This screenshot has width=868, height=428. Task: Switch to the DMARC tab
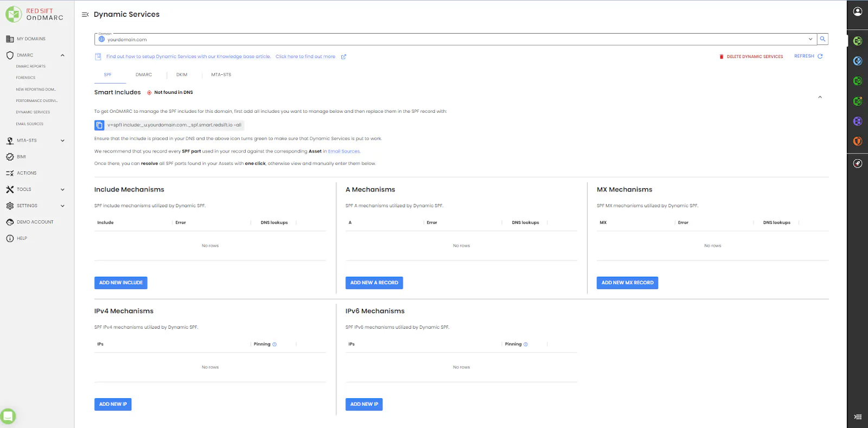(x=144, y=75)
